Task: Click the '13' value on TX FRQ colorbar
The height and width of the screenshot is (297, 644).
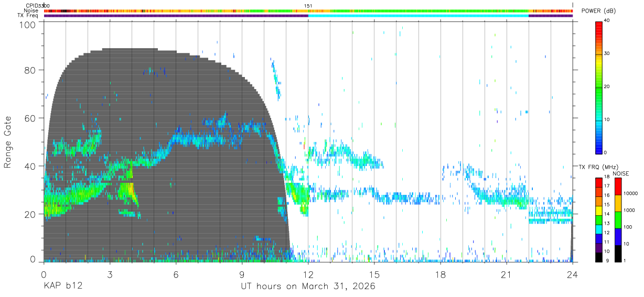Action: [x=607, y=224]
